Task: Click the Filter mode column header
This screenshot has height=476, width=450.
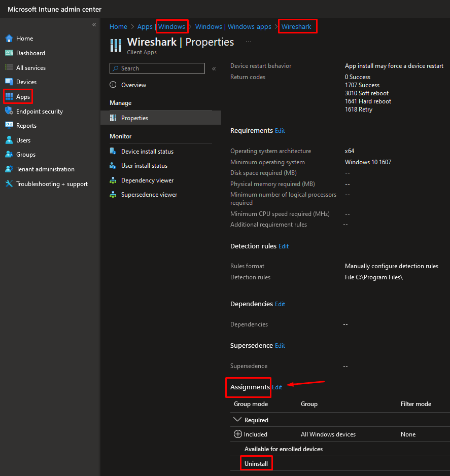Action: 416,404
